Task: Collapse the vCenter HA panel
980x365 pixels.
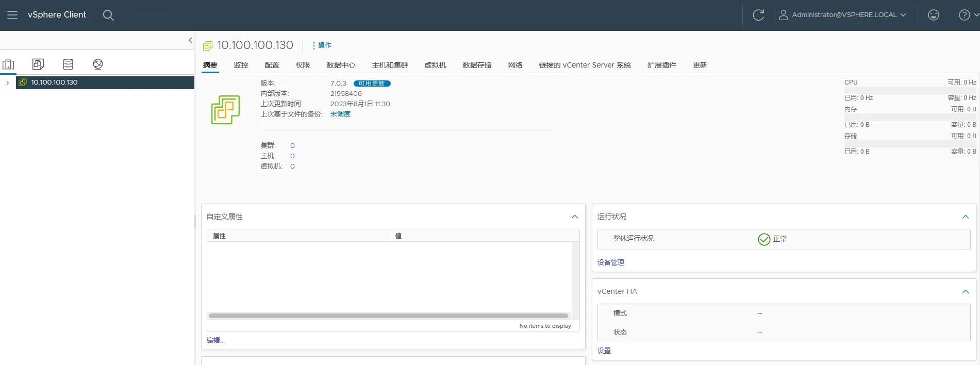Action: tap(965, 292)
